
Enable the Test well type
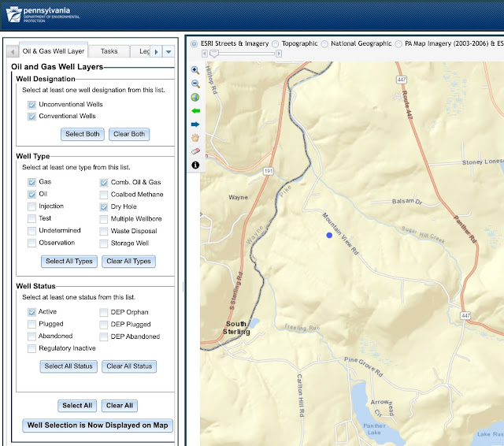tap(31, 218)
